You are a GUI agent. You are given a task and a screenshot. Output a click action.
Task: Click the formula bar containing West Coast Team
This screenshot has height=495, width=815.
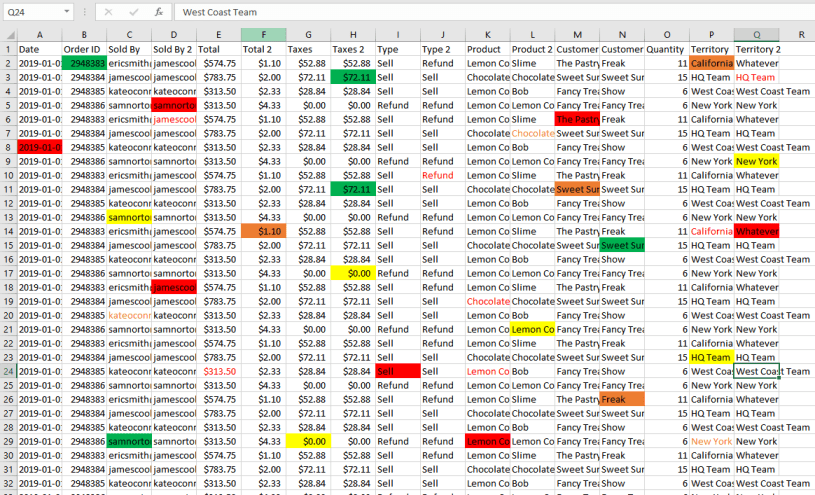click(490, 12)
